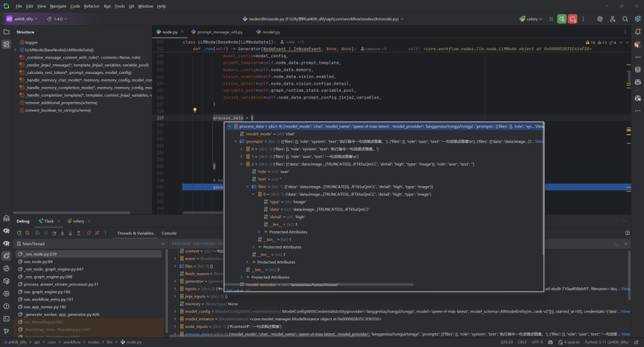
Task: Switch to the Console debug tab
Action: click(x=169, y=233)
